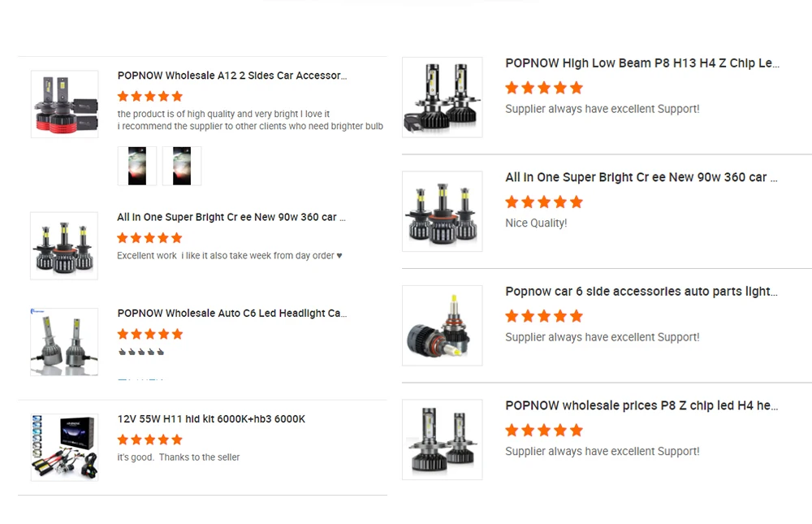Open left All In One Super Bright title
The image size is (812, 524).
(x=231, y=217)
